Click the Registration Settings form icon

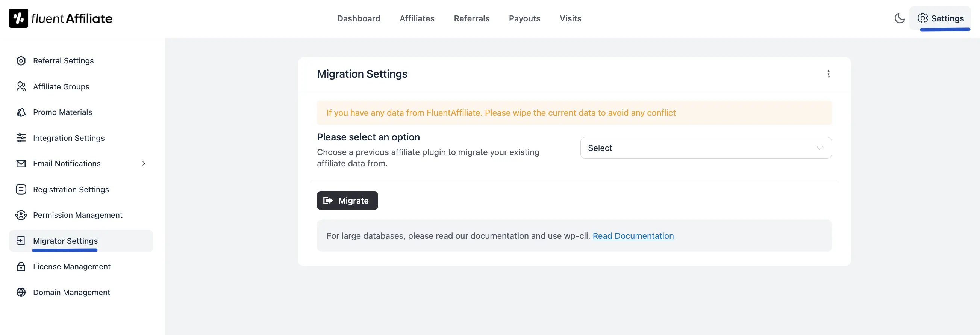(21, 189)
